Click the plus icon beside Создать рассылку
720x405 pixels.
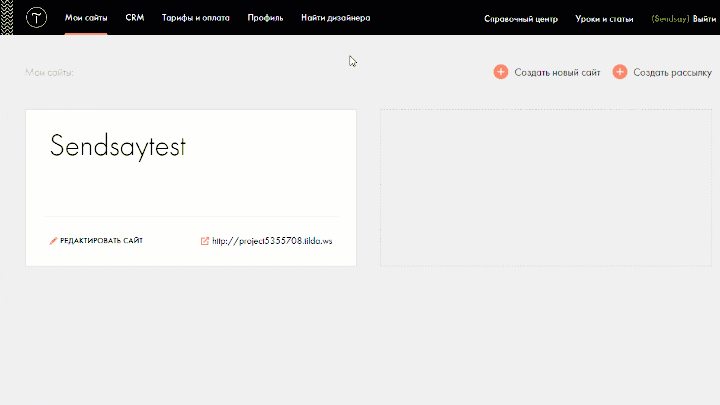pos(620,72)
